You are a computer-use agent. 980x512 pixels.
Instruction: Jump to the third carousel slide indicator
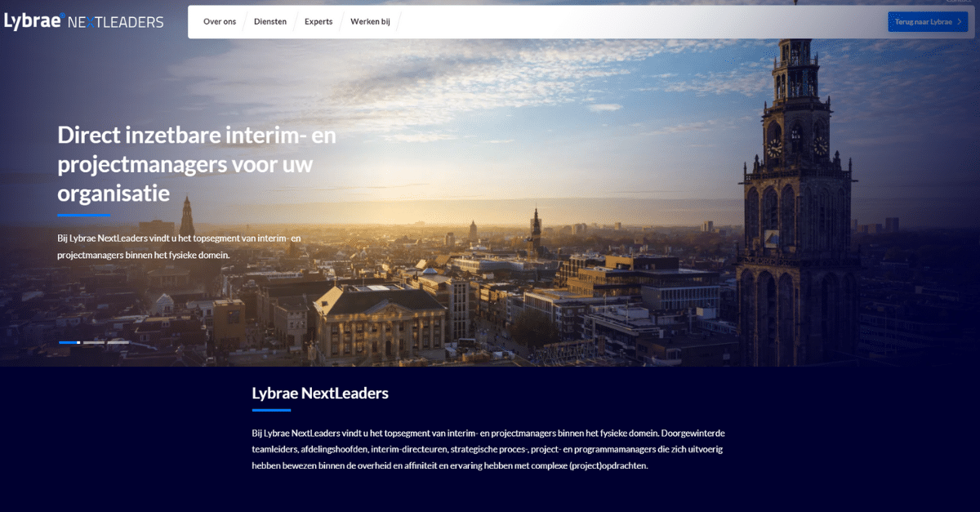pyautogui.click(x=118, y=342)
